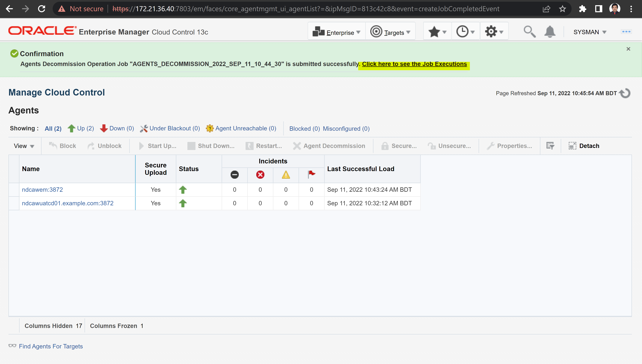The height and width of the screenshot is (364, 642).
Task: Click the Query By Example filter icon
Action: tap(550, 146)
